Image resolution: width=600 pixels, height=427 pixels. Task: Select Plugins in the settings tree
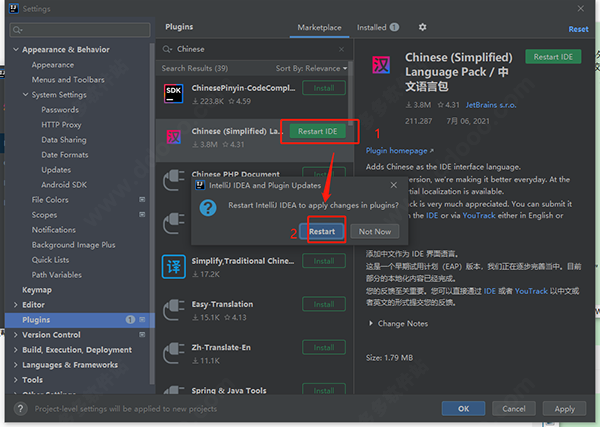click(80, 320)
